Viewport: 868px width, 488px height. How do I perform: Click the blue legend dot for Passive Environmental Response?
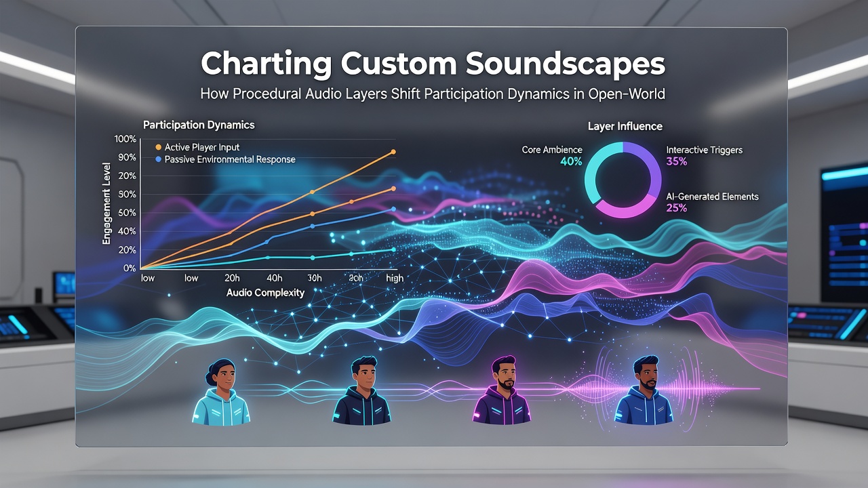pyautogui.click(x=158, y=159)
